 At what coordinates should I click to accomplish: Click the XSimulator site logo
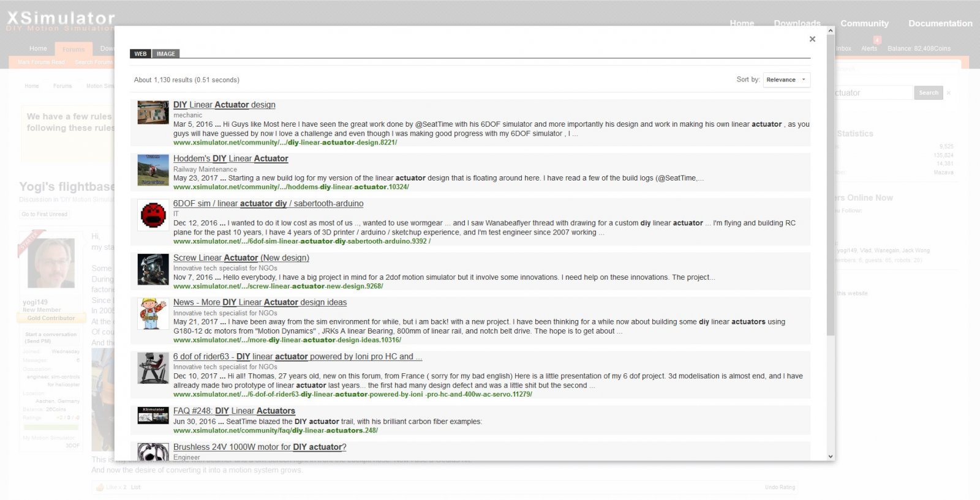(61, 21)
